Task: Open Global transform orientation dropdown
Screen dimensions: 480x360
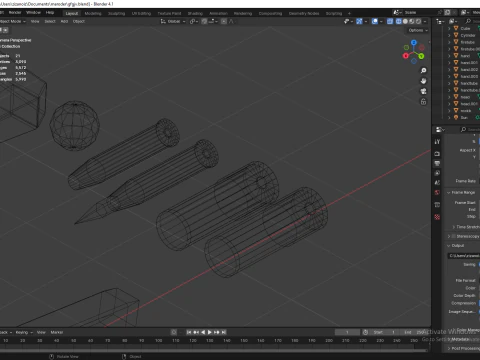Action: (x=173, y=21)
